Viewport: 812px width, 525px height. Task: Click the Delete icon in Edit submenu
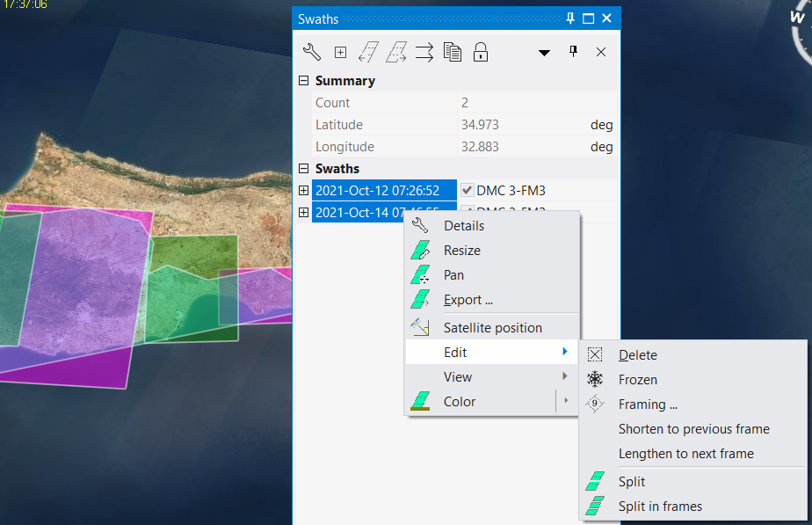pos(596,355)
